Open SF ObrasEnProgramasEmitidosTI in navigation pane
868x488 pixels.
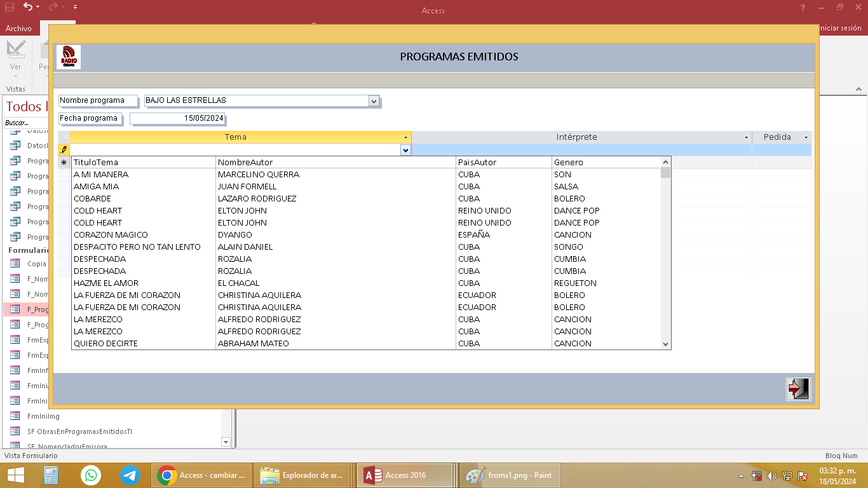(79, 431)
